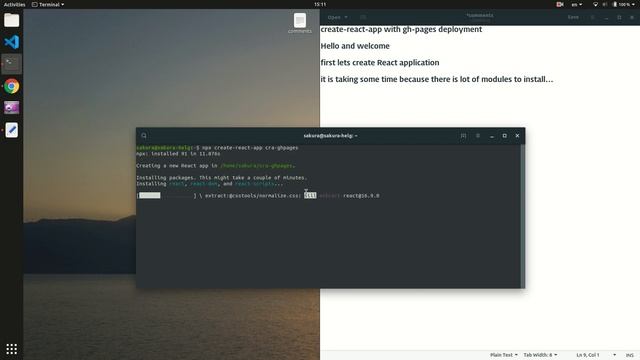The height and width of the screenshot is (360, 640).
Task: Open Files from the Ubuntu dock
Action: 11,20
